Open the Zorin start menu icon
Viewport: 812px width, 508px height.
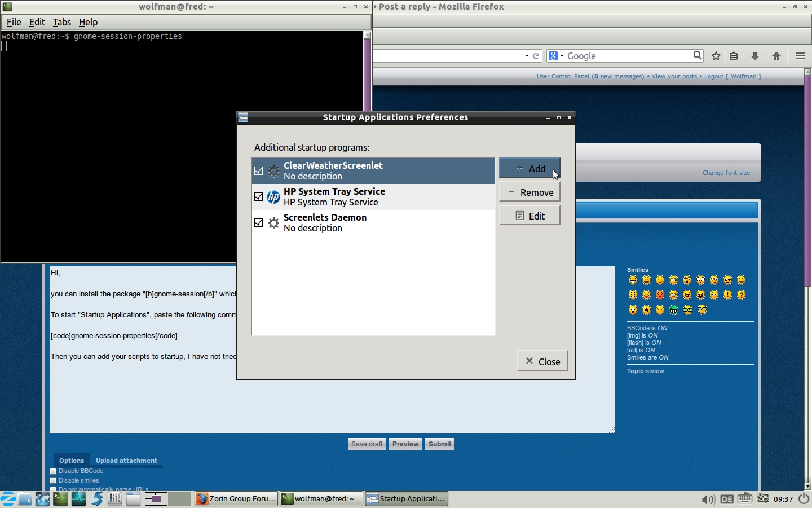[8, 499]
